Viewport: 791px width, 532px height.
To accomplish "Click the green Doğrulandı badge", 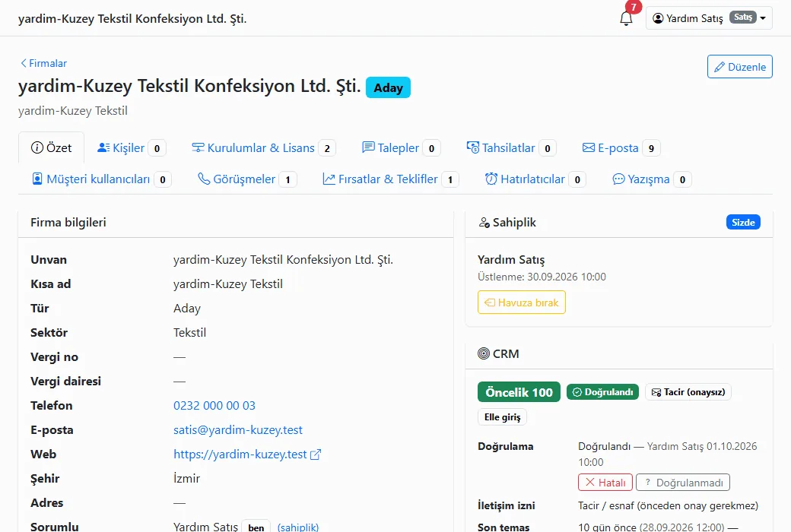I will tap(603, 392).
